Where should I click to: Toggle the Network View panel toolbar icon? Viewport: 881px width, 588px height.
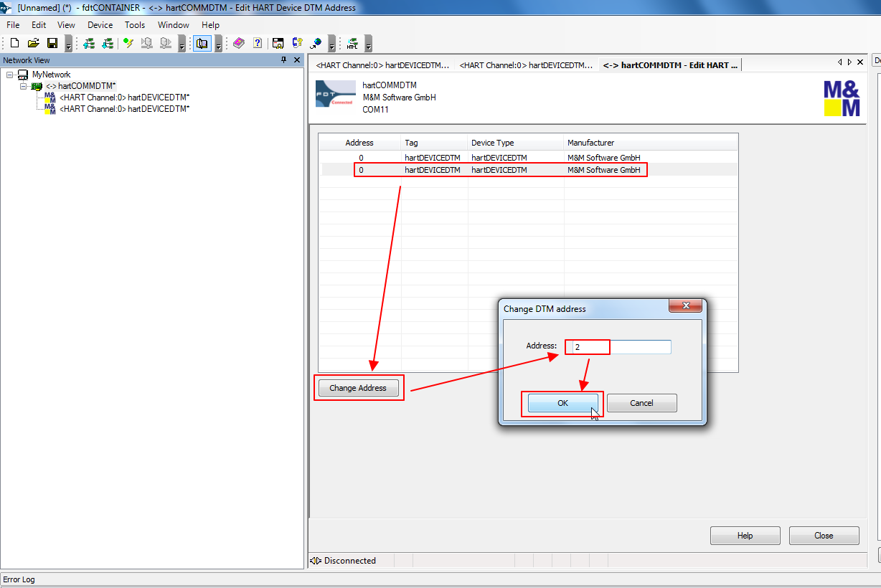click(202, 43)
